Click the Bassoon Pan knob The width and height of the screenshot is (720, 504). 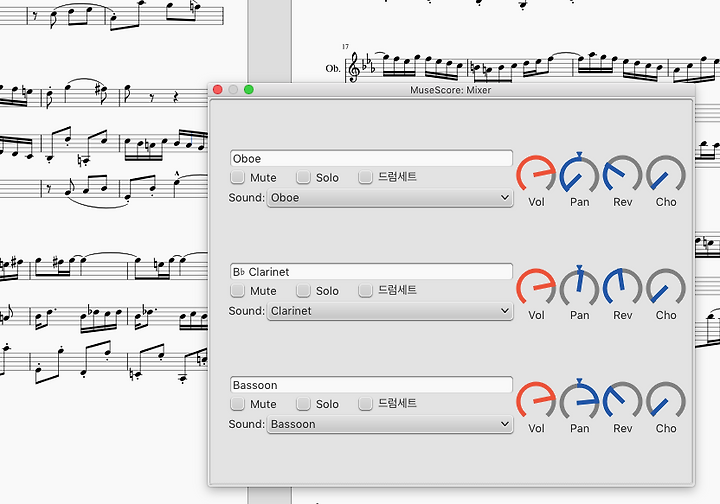pyautogui.click(x=579, y=401)
